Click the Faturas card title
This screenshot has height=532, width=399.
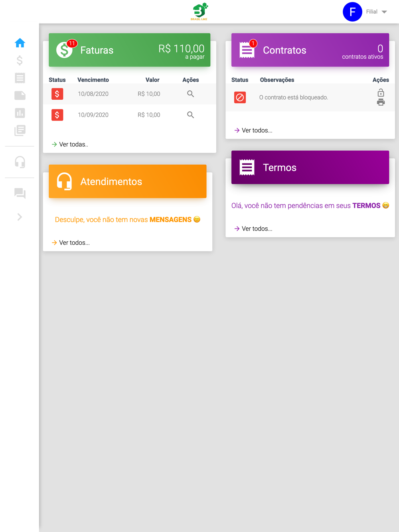click(x=97, y=50)
